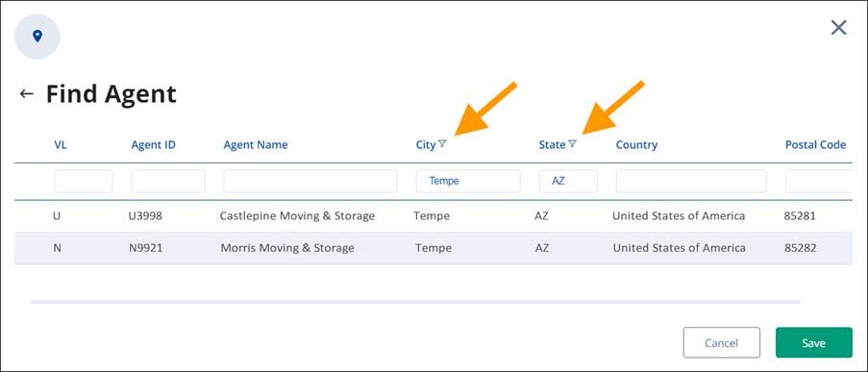Viewport: 868px width, 372px height.
Task: Focus the Agent Name filter input
Action: point(310,181)
